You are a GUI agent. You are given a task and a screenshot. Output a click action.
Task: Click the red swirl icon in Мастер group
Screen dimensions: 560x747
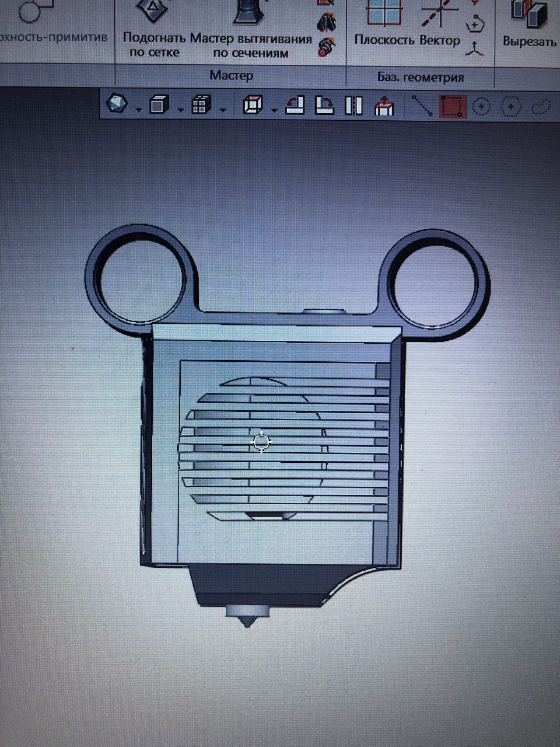coord(327,47)
